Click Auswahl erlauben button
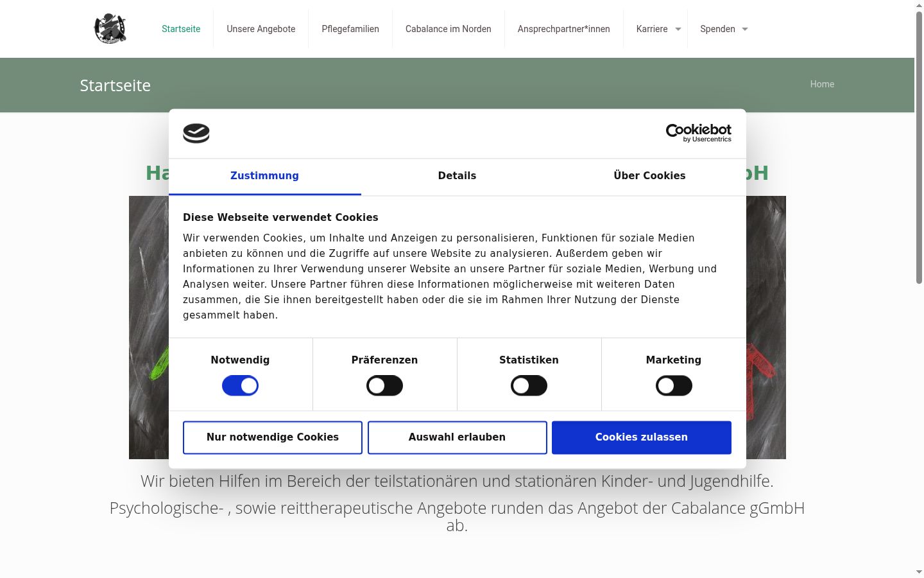 coord(458,437)
